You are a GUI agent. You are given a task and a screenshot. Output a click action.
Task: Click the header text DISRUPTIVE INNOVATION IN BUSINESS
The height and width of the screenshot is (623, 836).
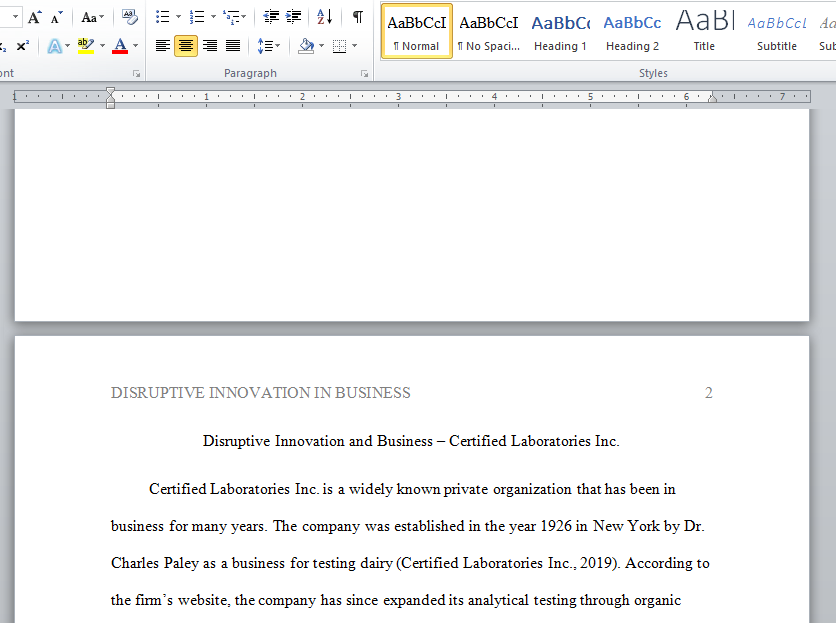pyautogui.click(x=261, y=393)
